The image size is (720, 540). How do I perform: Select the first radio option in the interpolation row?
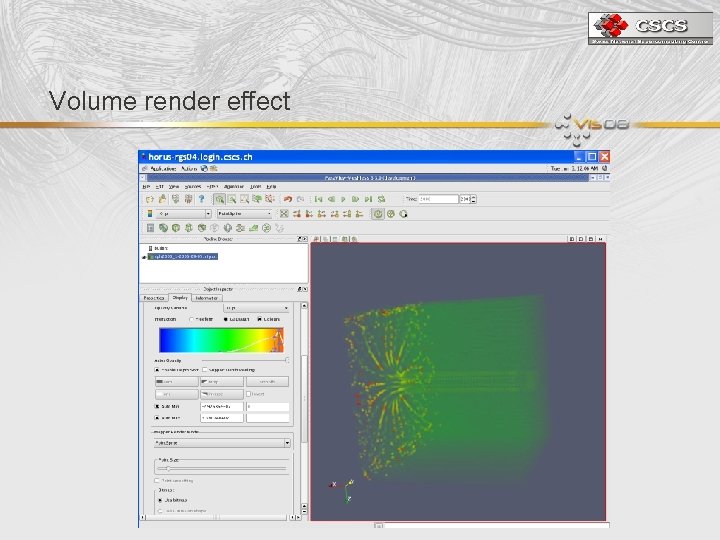(x=191, y=319)
